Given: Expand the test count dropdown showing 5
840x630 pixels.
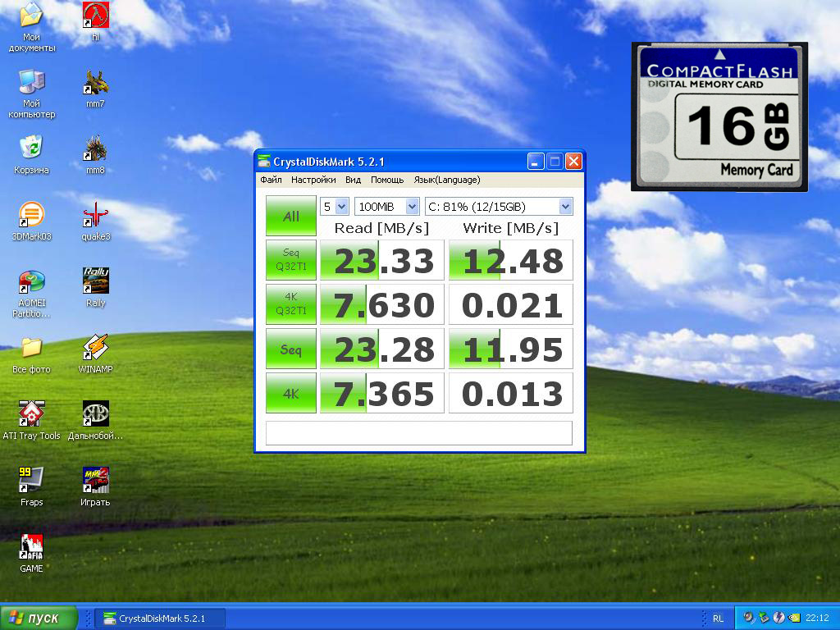Looking at the screenshot, I should (x=335, y=207).
